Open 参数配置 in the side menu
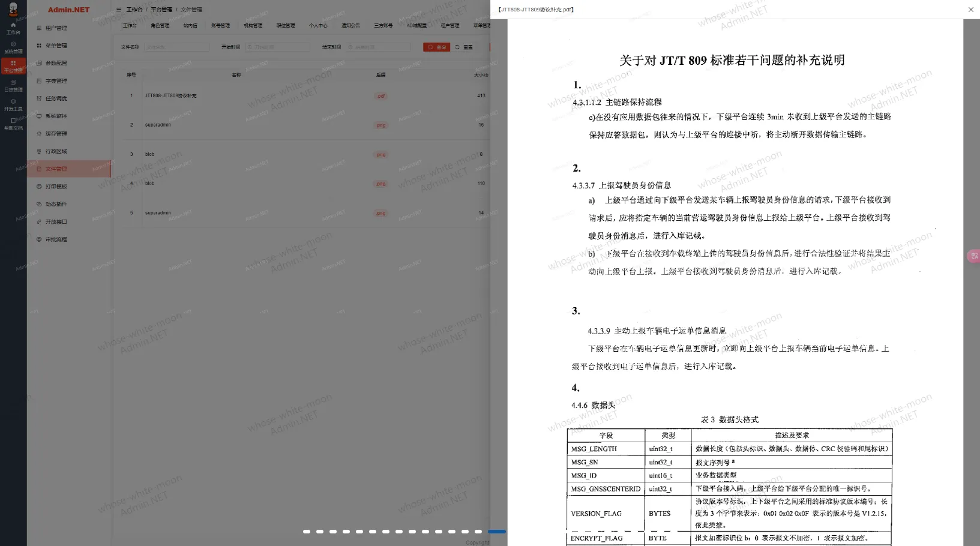Image resolution: width=980 pixels, height=546 pixels. (x=70, y=63)
